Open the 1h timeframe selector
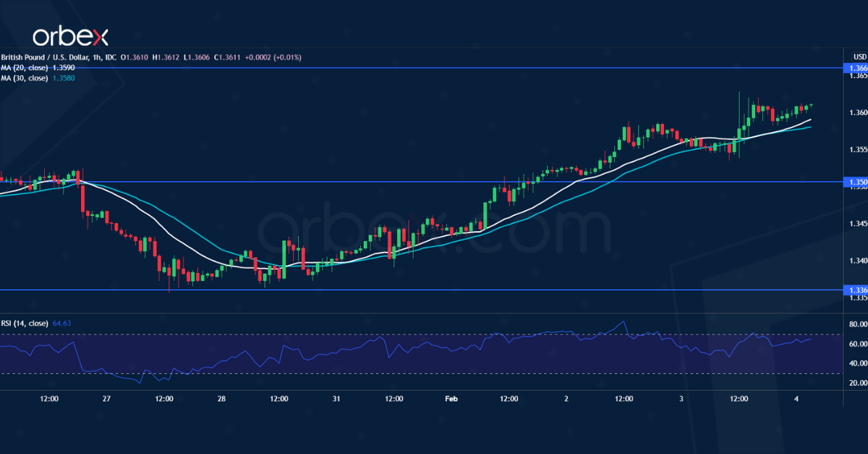 pyautogui.click(x=96, y=56)
